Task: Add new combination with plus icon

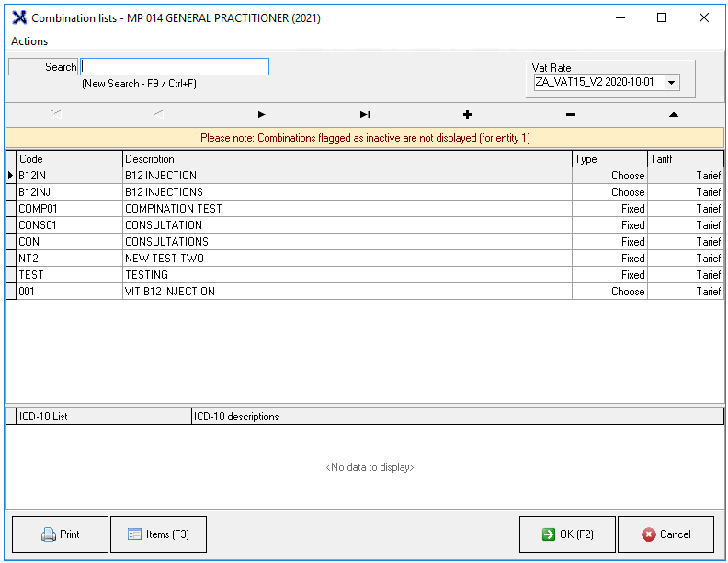Action: pos(467,114)
